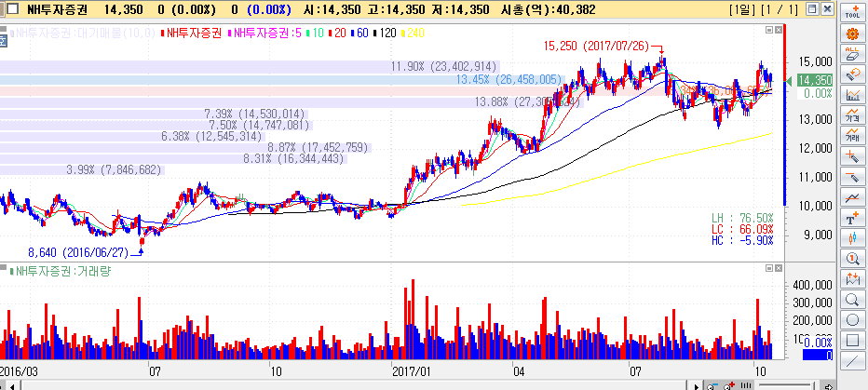The width and height of the screenshot is (868, 390).
Task: Open the indicator chart icon below erasers
Action: tap(852, 94)
